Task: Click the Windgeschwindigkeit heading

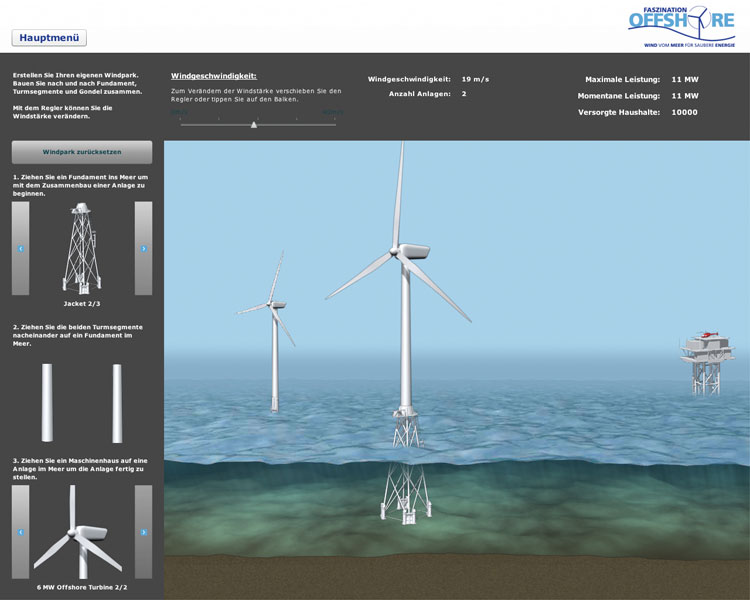Action: tap(214, 76)
